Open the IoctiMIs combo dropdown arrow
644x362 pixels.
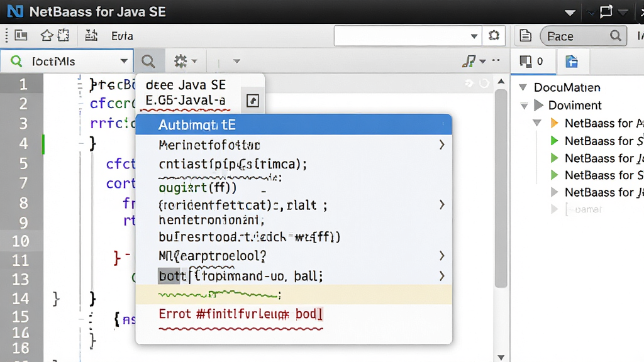point(124,61)
